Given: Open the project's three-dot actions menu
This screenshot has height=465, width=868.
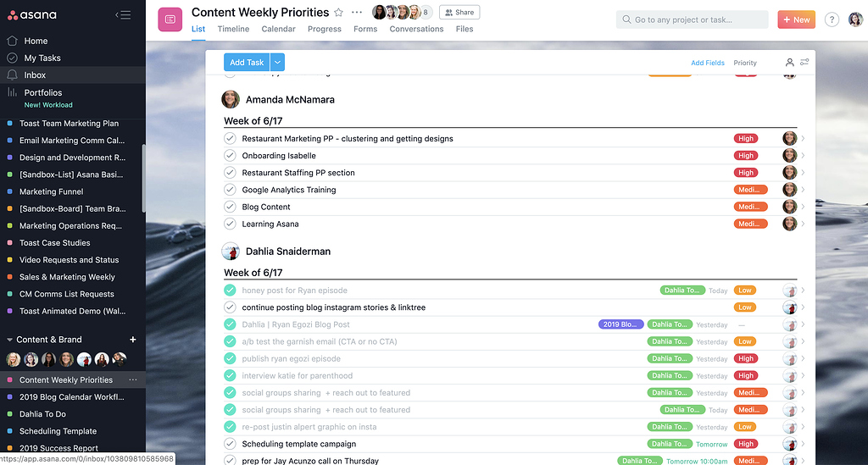Looking at the screenshot, I should tap(357, 12).
